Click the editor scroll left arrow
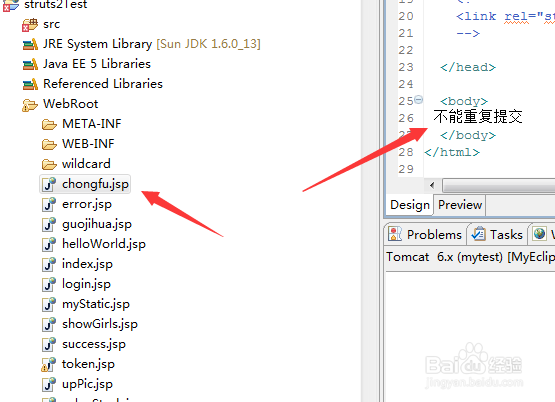This screenshot has width=555, height=402. pyautogui.click(x=432, y=185)
